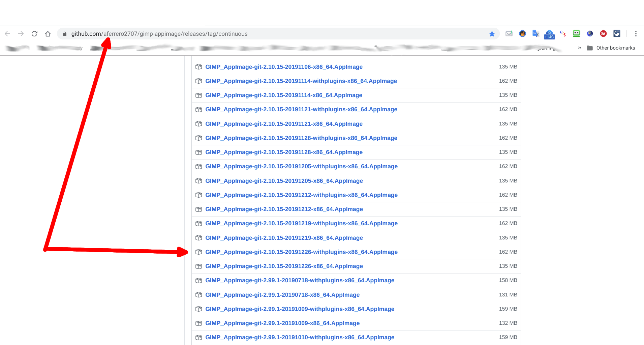Download GIMP 2.10.15-20191121-x86_64 AppImage

(284, 124)
